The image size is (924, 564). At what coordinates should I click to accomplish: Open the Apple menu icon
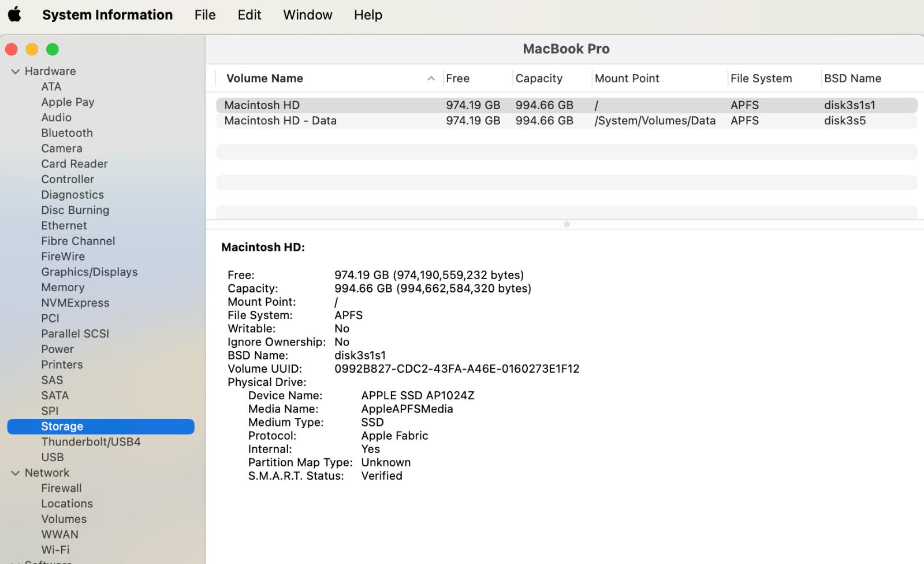click(x=14, y=14)
